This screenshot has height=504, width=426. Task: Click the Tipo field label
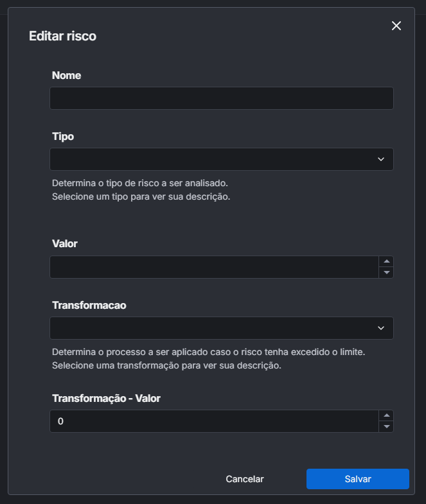click(x=63, y=136)
